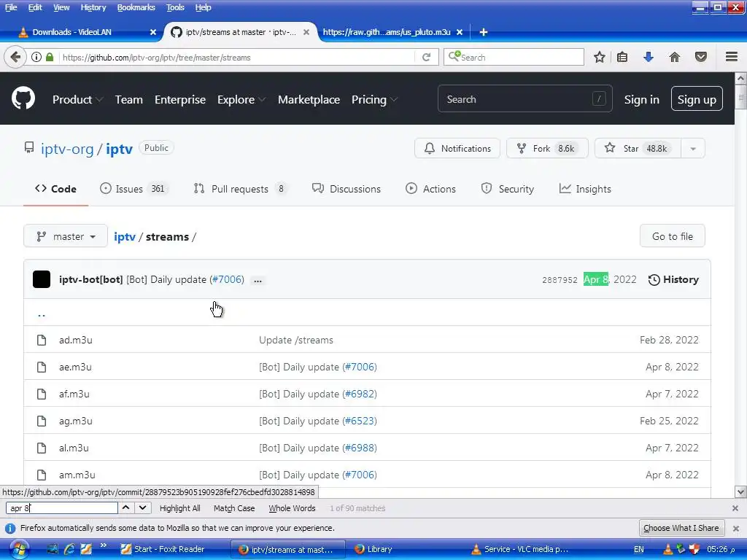Click the vertical scrollbar down arrow
The width and height of the screenshot is (747, 560).
740,492
